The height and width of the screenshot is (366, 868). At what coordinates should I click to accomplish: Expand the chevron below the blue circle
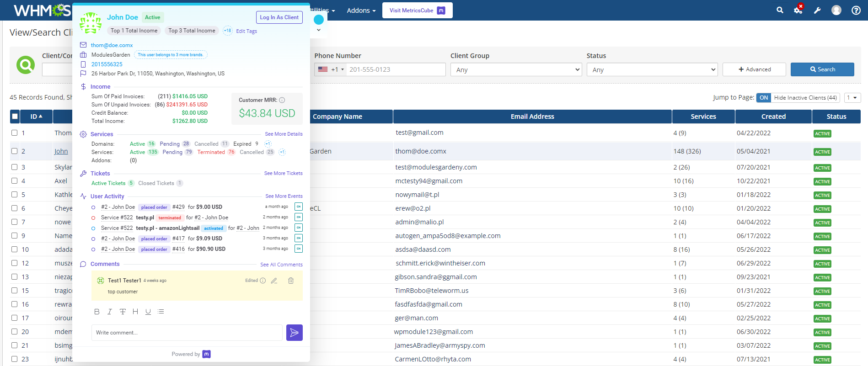[319, 30]
